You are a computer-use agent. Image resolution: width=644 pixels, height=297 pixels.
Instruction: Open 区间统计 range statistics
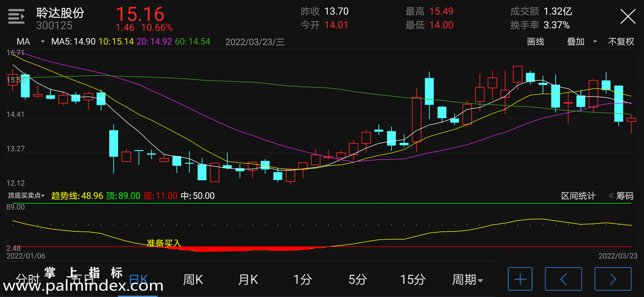pos(578,196)
